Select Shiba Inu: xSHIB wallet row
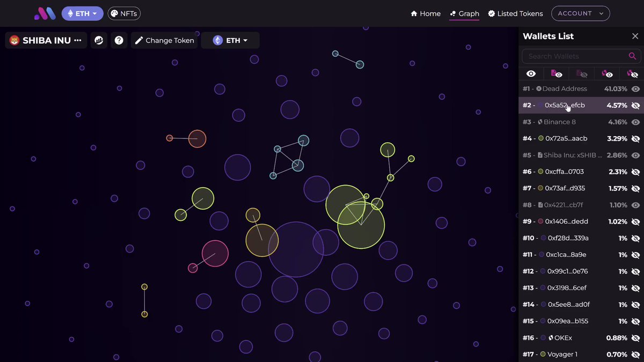 [x=581, y=156]
